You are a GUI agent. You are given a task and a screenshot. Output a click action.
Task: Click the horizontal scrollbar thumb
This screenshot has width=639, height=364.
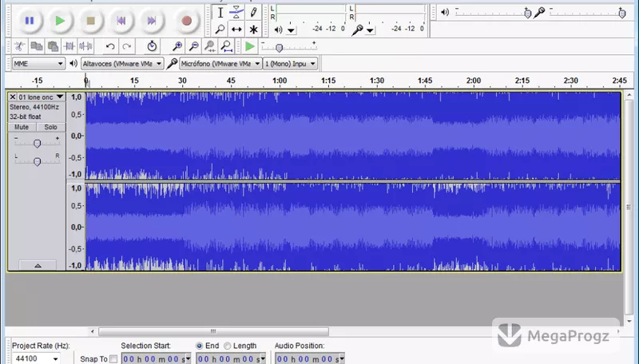(213, 331)
